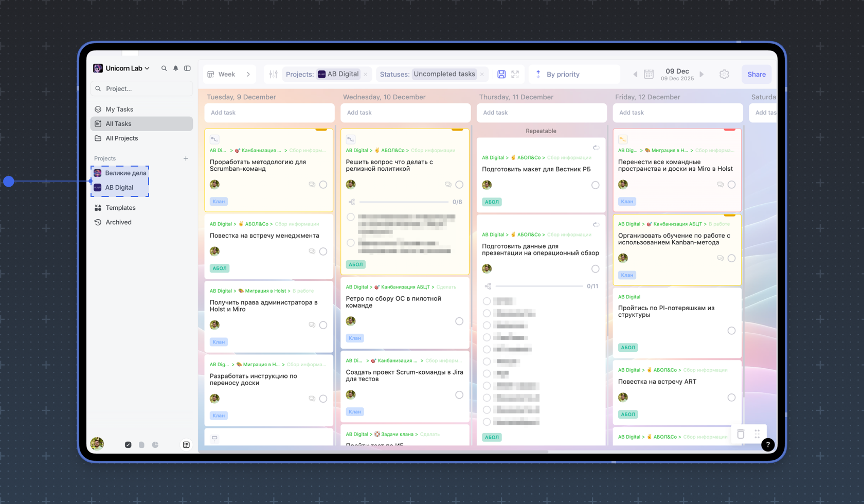Mark 'Повестка на встречу менеджмента' task complete
Image resolution: width=864 pixels, height=504 pixels.
(323, 251)
